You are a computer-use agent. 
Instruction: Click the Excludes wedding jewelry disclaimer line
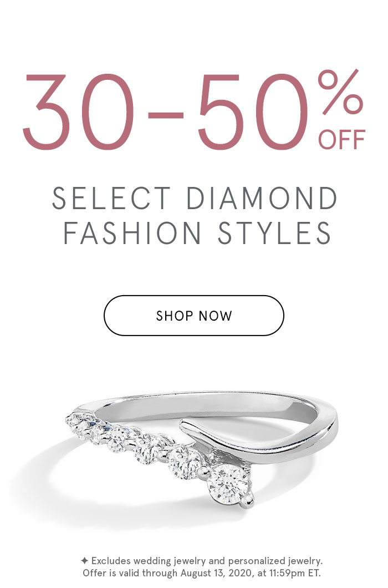pyautogui.click(x=202, y=561)
